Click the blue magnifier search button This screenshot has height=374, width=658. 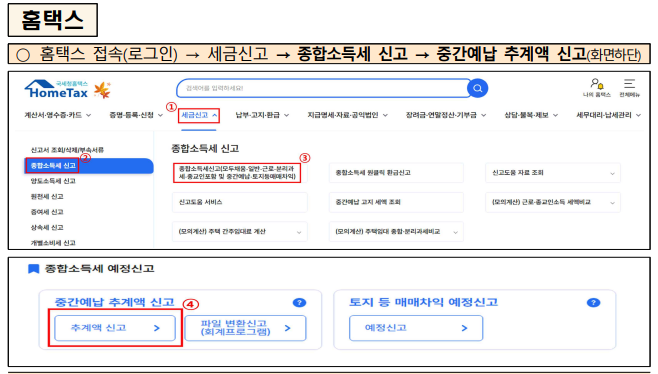click(478, 88)
